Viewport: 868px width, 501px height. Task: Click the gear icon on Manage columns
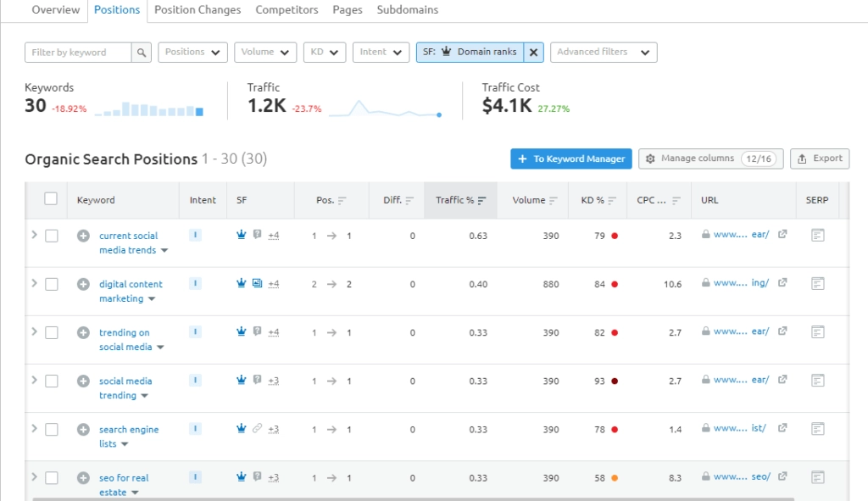tap(649, 159)
